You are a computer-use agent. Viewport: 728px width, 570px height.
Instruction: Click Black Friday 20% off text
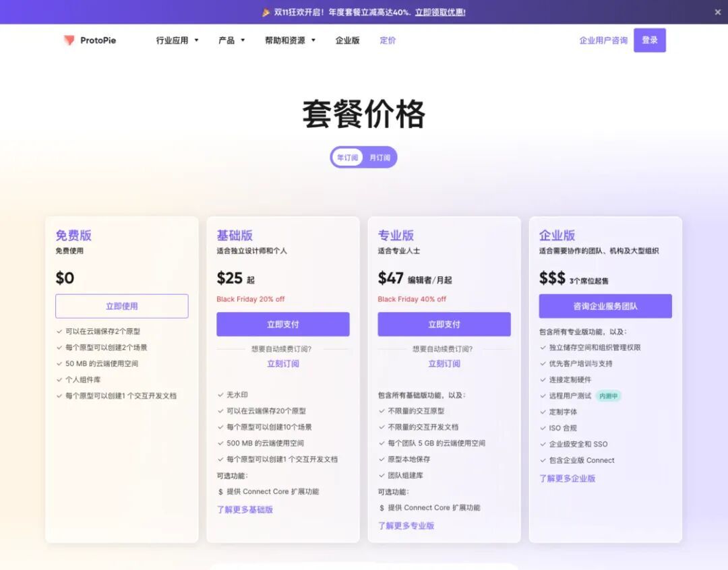(x=250, y=299)
